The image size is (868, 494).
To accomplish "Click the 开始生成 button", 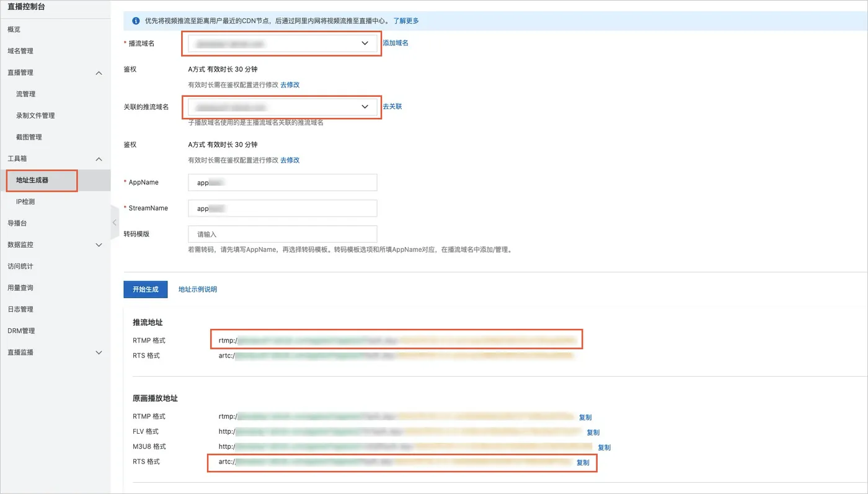I will (x=146, y=289).
